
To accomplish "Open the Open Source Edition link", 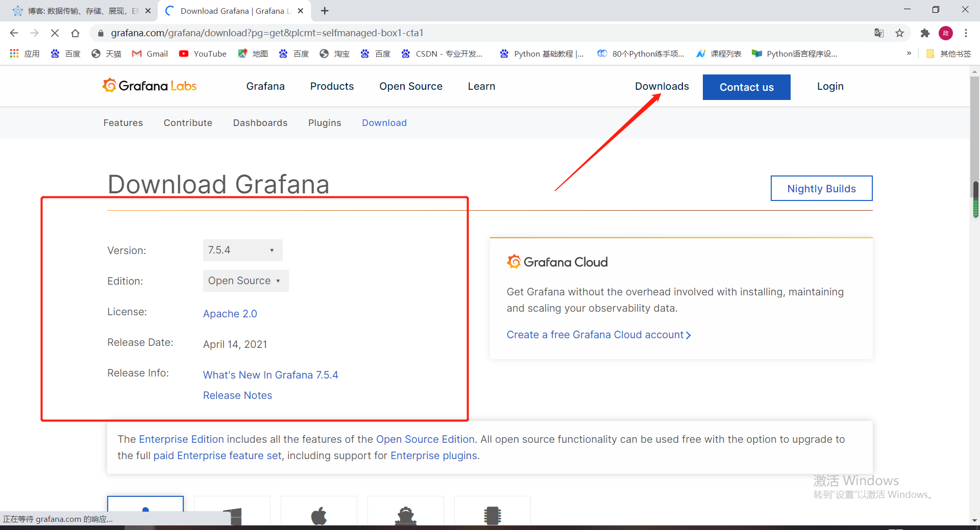I will coord(425,439).
